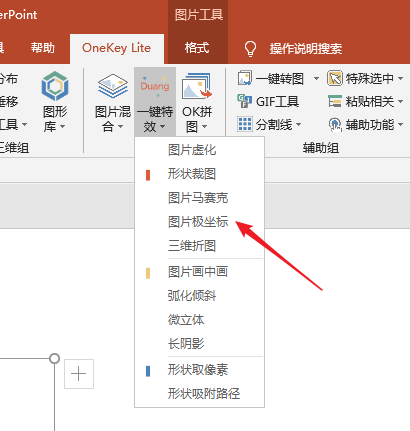Click the Duang 一键特效 icon
The image size is (410, 431).
coord(155,86)
